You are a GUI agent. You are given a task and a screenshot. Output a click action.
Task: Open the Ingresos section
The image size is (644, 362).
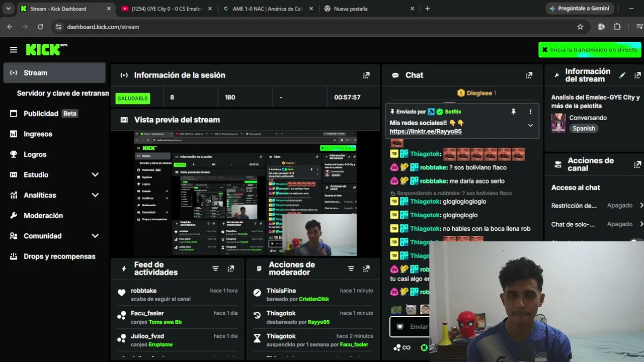tap(54, 134)
